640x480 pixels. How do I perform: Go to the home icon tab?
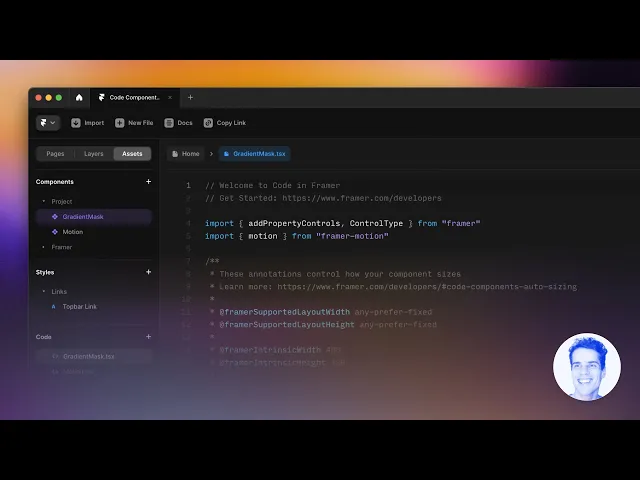click(79, 98)
